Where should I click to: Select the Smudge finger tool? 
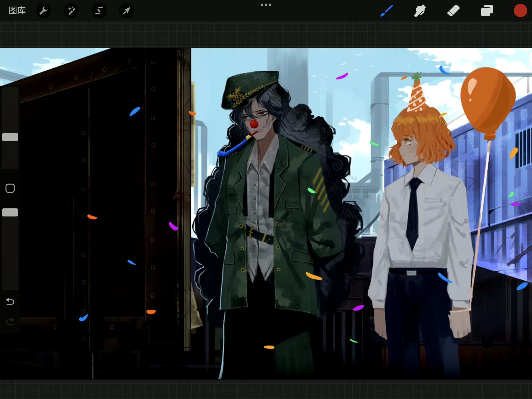click(x=420, y=11)
